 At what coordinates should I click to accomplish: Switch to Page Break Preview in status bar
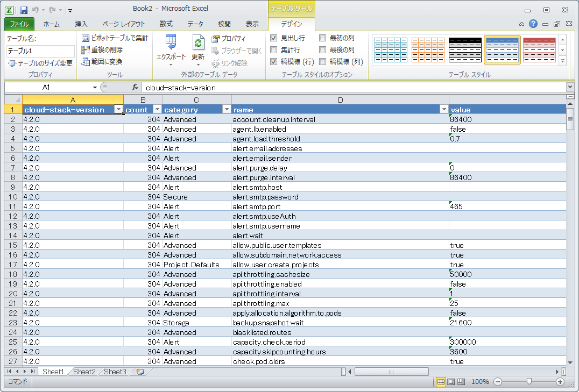pos(461,382)
